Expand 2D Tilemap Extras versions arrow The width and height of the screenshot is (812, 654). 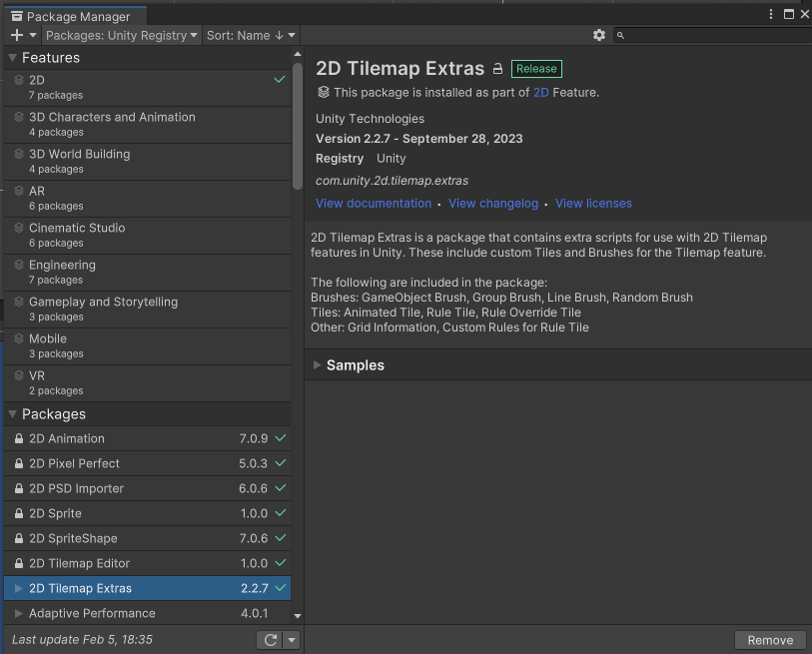[19, 588]
